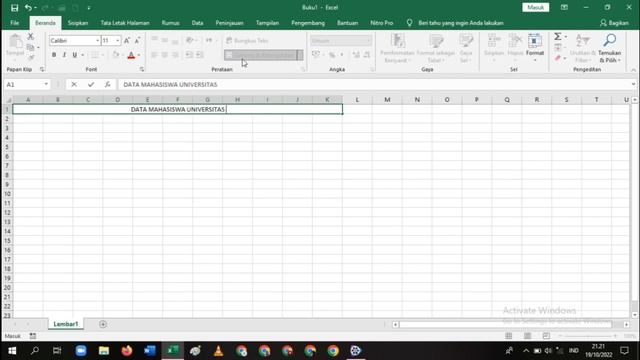Open the font color dropdown arrow
Image resolution: width=640 pixels, height=360 pixels.
tap(139, 55)
